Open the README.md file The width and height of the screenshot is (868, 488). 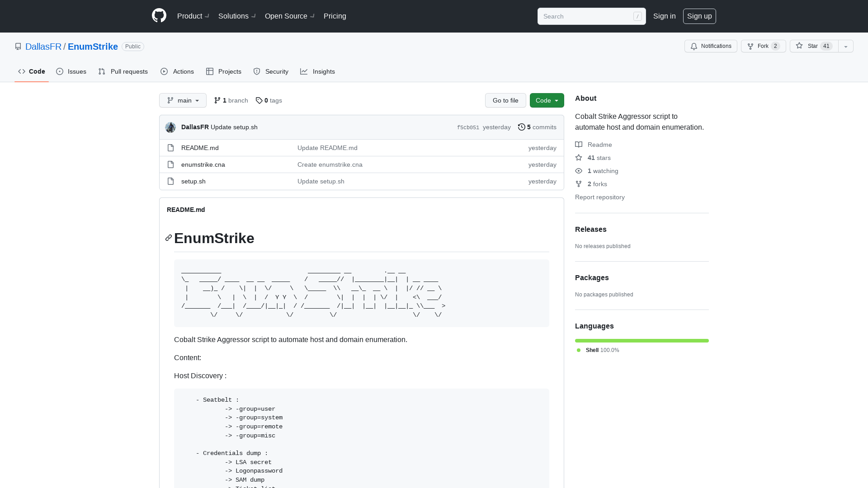click(200, 147)
